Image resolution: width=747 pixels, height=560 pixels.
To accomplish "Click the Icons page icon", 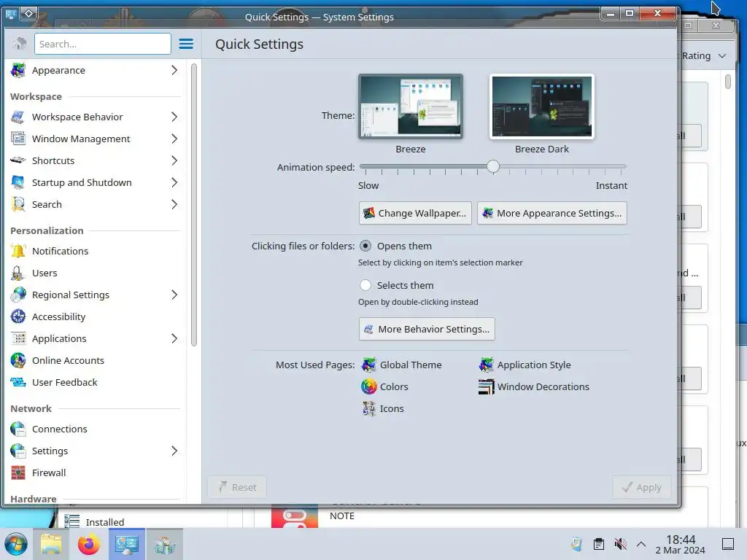I will point(368,408).
